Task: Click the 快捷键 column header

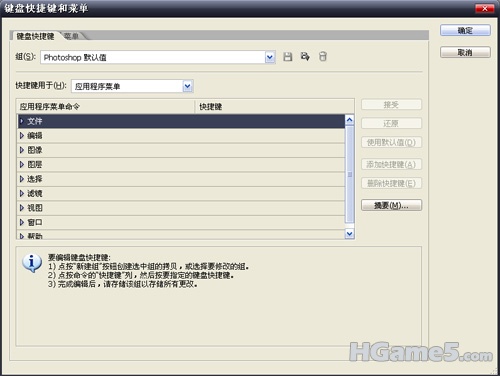Action: pos(274,107)
